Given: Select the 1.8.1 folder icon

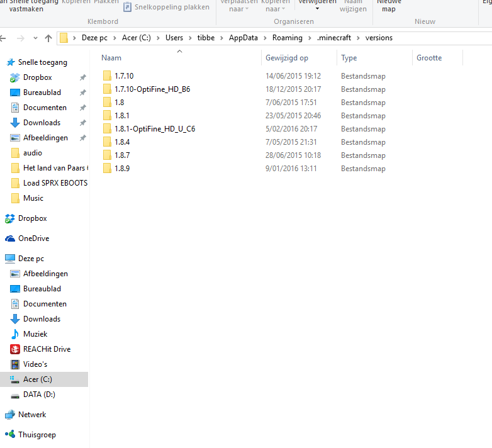Looking at the screenshot, I should point(107,115).
